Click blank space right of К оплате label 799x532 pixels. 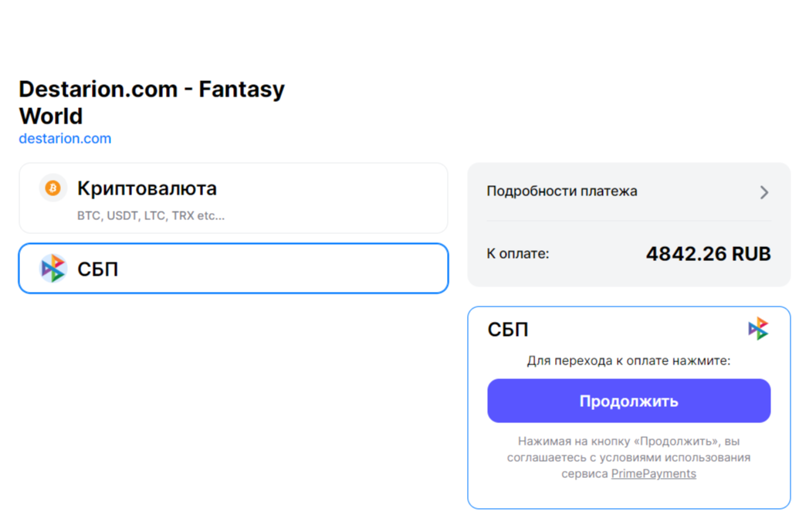point(594,253)
